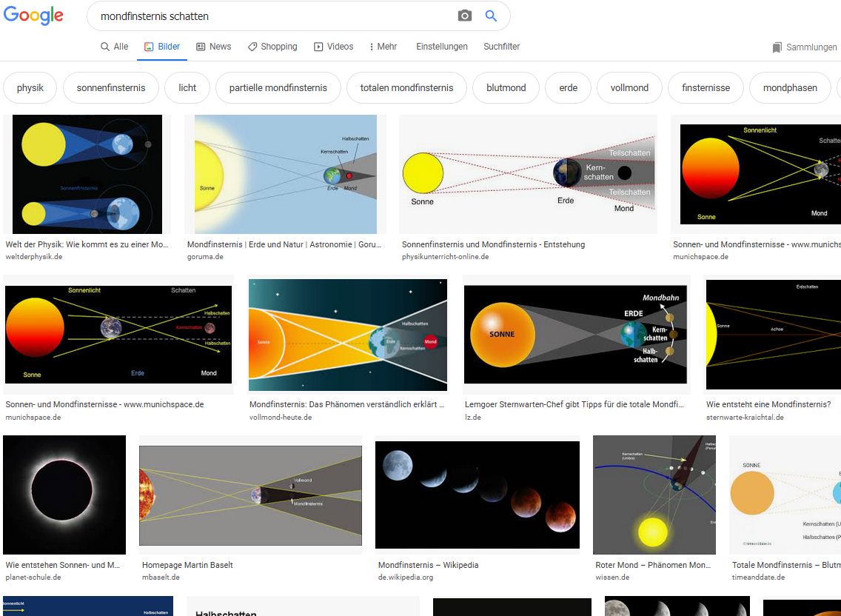This screenshot has width=841, height=616.
Task: Open the Mondfinsternis – Wikipedia moon phases image
Action: tap(478, 495)
